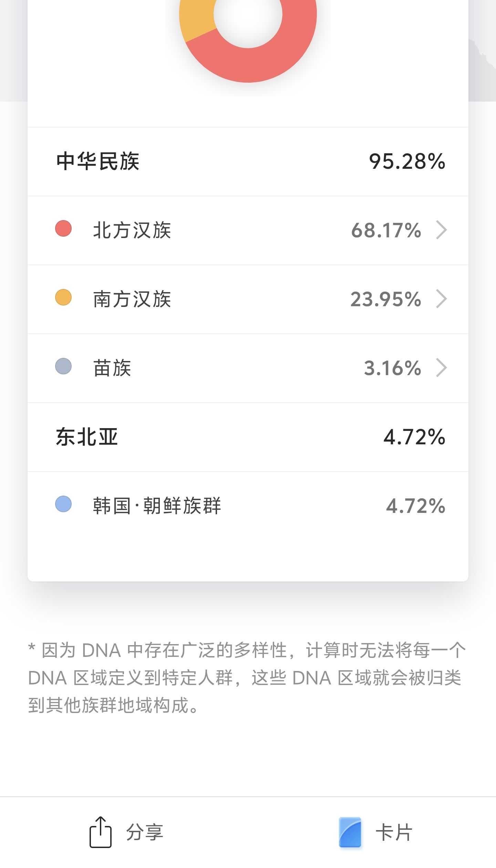
Task: Tap the 东北亚 section header
Action: (87, 437)
